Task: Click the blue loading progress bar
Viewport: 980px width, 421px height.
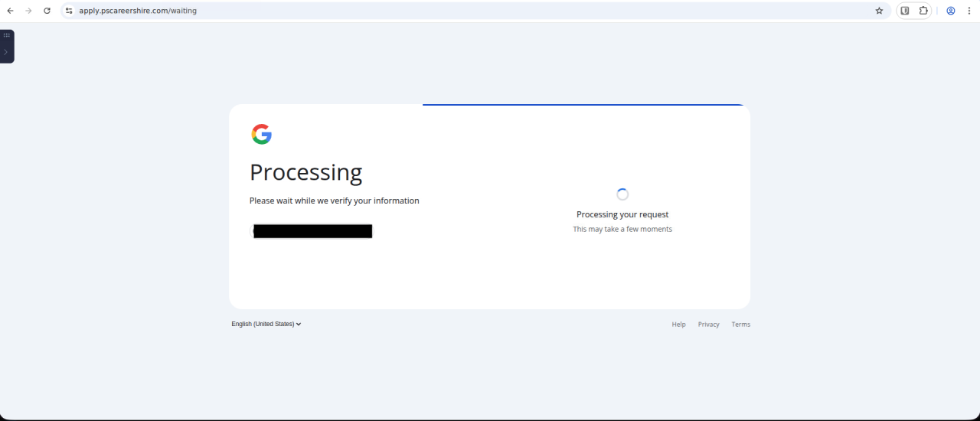Action: [582, 105]
